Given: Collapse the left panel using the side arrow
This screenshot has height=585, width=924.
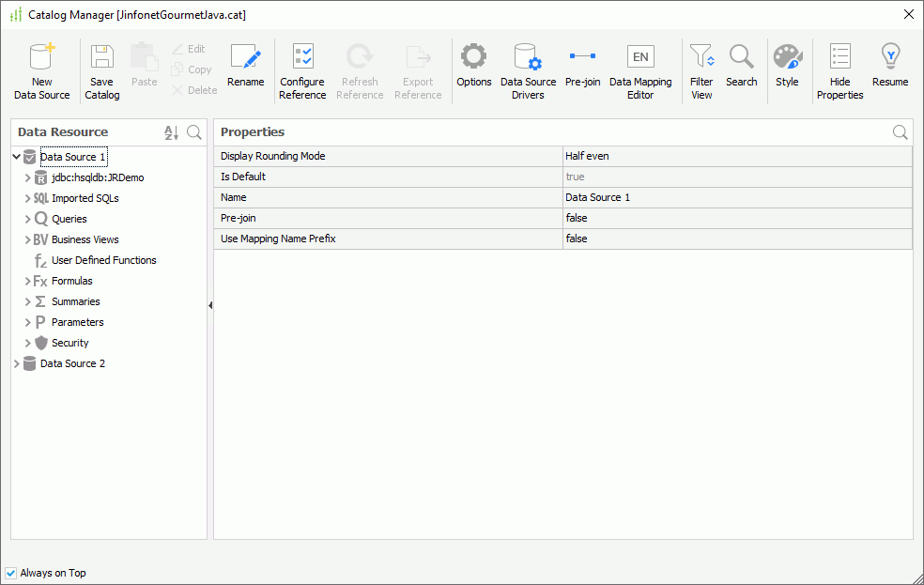Looking at the screenshot, I should click(x=210, y=305).
